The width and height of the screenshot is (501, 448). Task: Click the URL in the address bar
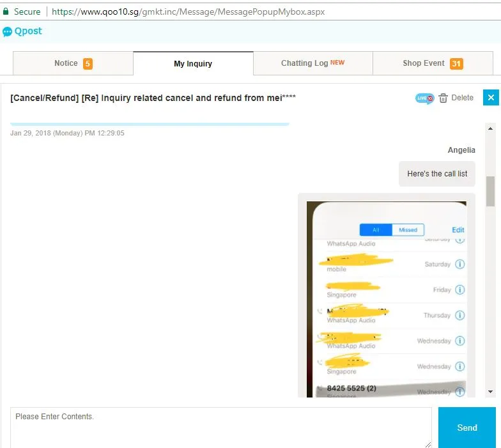click(188, 12)
